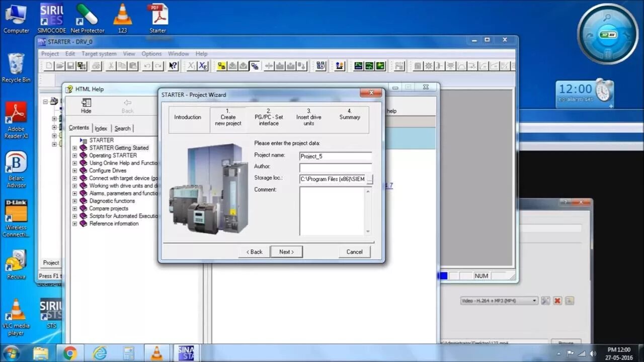Open the STS desktop icon
Screen dimensions: 644x362
[x=51, y=313]
